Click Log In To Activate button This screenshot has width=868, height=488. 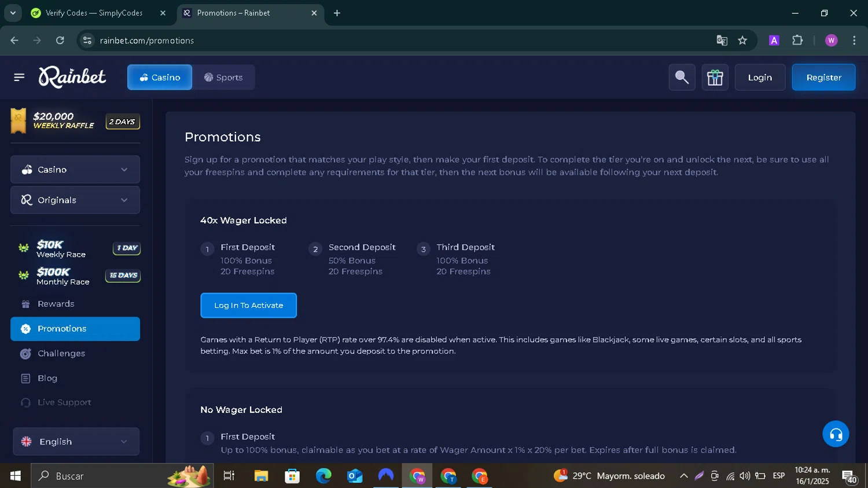point(248,305)
